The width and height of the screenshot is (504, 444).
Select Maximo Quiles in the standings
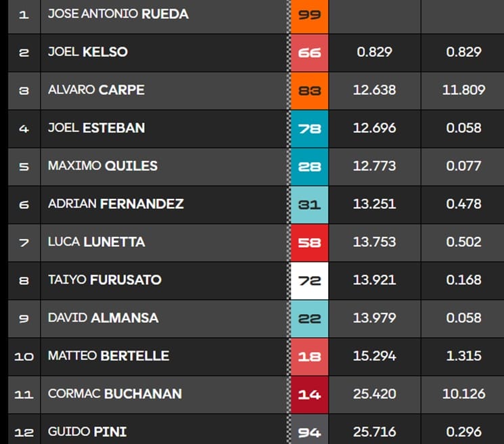point(103,165)
